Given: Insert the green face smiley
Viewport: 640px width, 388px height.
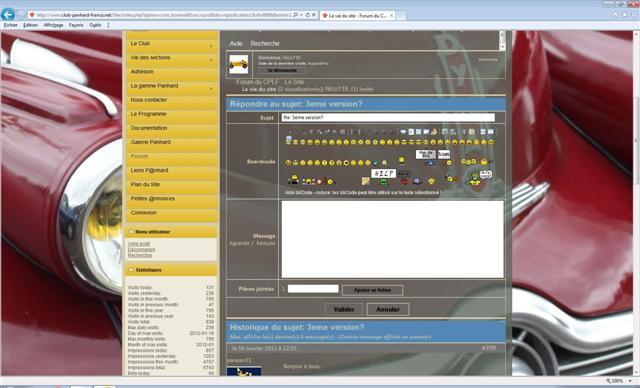Looking at the screenshot, I should pyautogui.click(x=383, y=182).
